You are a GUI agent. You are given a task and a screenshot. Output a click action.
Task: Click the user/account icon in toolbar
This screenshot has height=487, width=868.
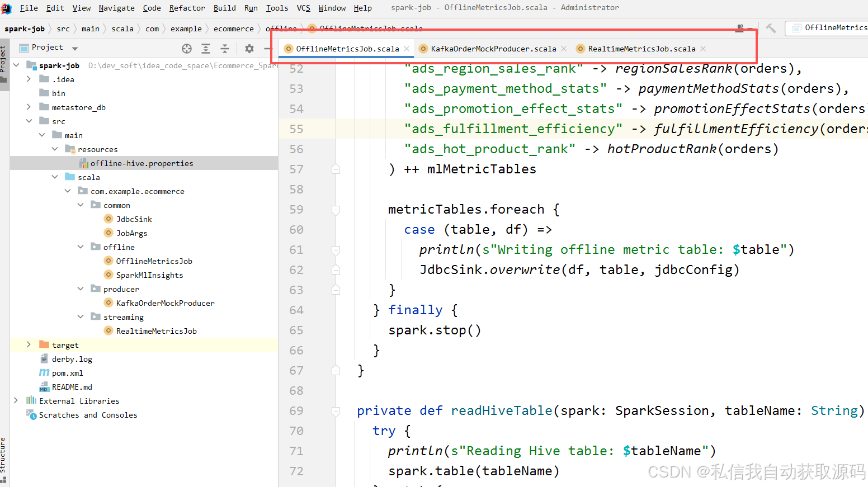point(739,28)
